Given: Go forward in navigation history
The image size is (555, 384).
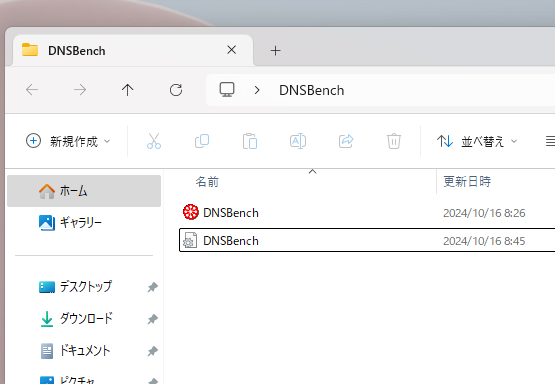Looking at the screenshot, I should coord(80,90).
